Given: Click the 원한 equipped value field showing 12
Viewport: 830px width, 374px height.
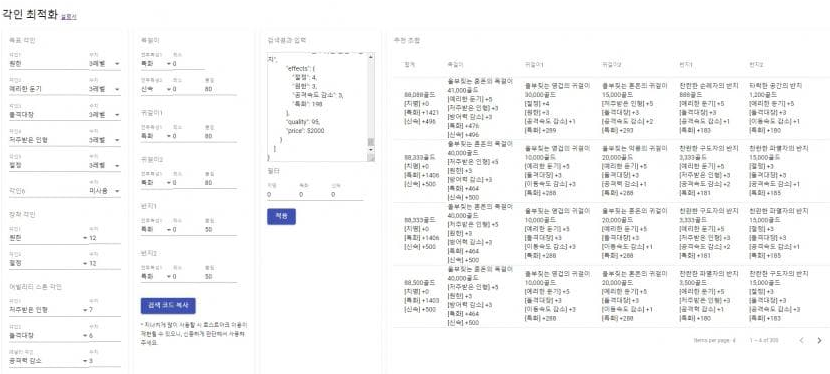Looking at the screenshot, I should coord(105,238).
